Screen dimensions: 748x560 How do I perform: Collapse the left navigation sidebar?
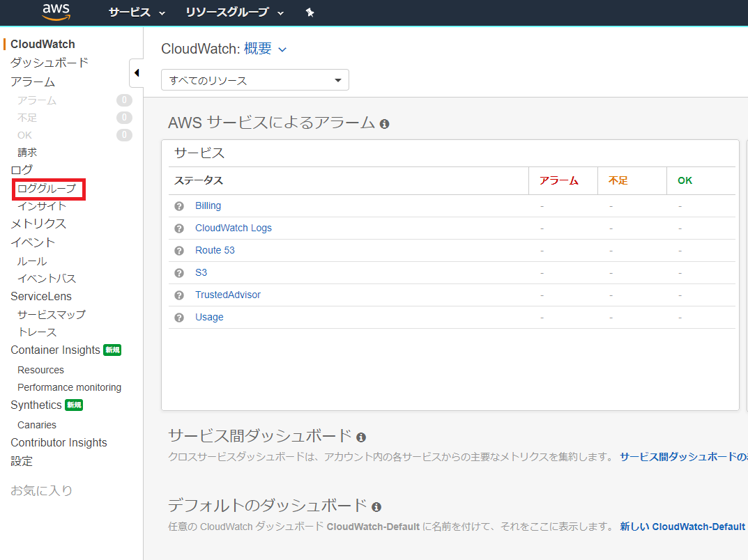coord(137,72)
